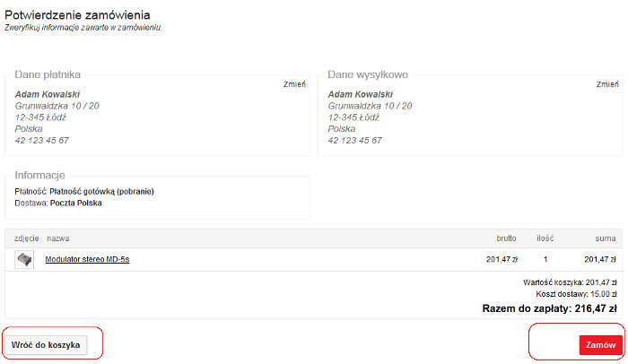628x364 pixels.
Task: Click the ilość column header
Action: click(x=545, y=238)
